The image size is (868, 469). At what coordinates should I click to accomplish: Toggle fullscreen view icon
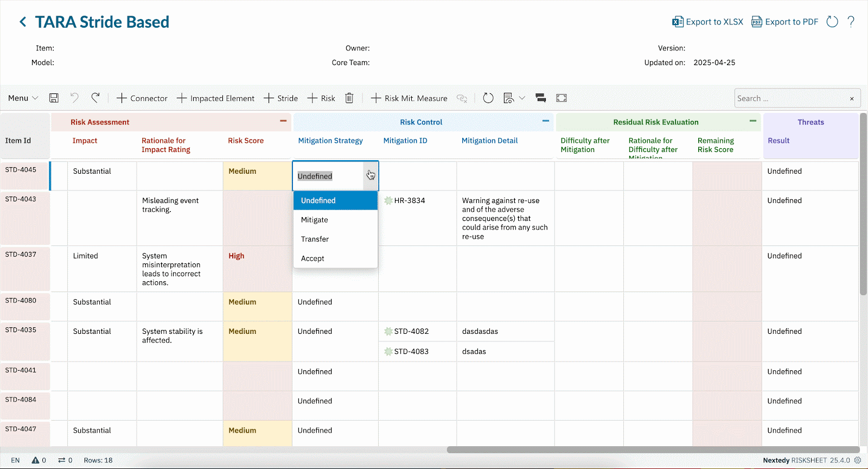(561, 98)
